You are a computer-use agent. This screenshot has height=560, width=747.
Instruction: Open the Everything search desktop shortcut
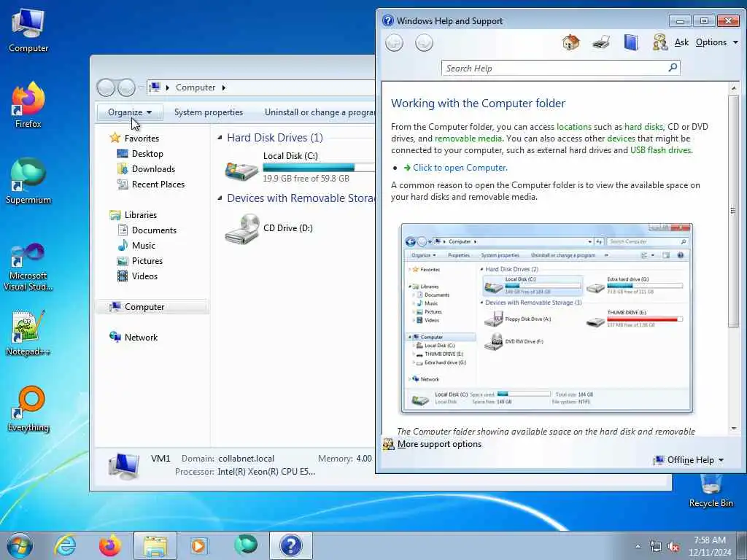(x=28, y=408)
